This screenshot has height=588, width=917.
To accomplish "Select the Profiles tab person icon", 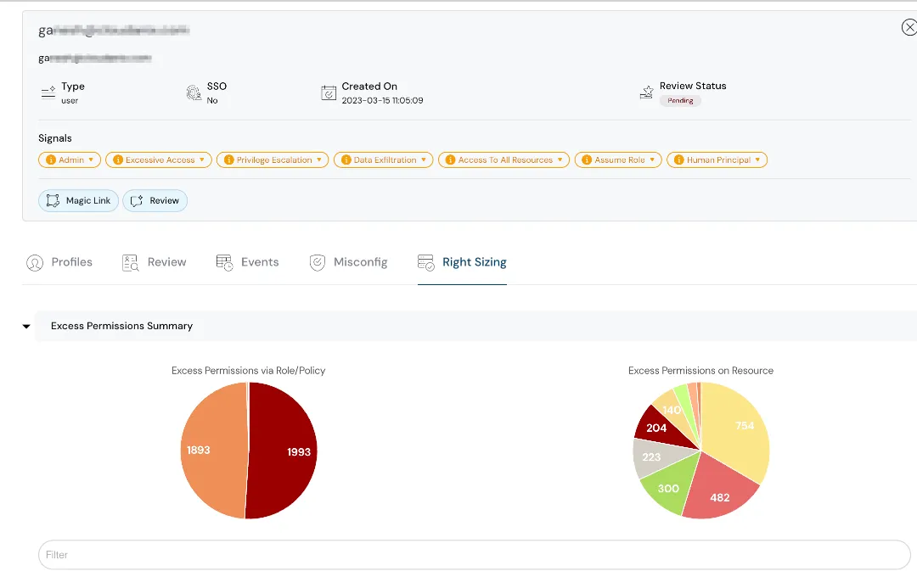I will [35, 262].
